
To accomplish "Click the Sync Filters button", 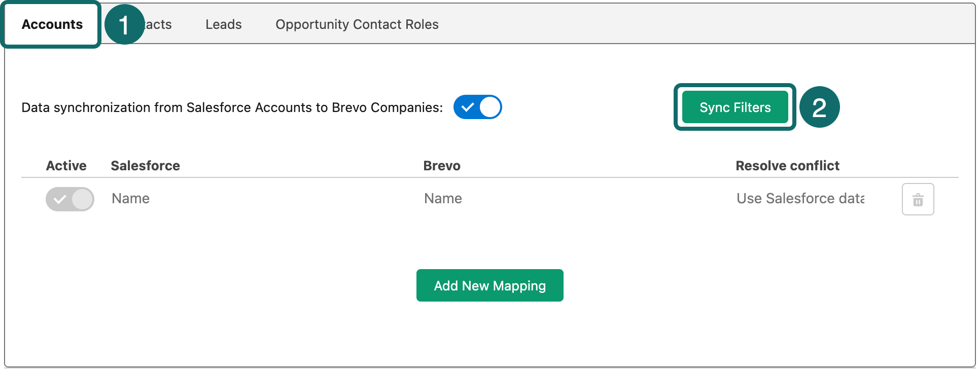I will [x=734, y=107].
